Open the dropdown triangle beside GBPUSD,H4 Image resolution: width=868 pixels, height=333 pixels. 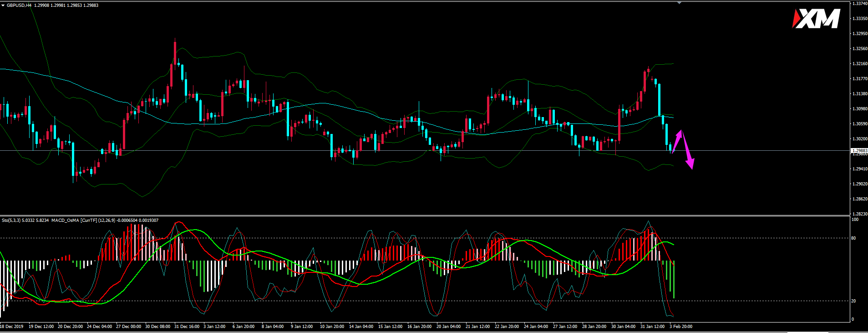click(3, 5)
